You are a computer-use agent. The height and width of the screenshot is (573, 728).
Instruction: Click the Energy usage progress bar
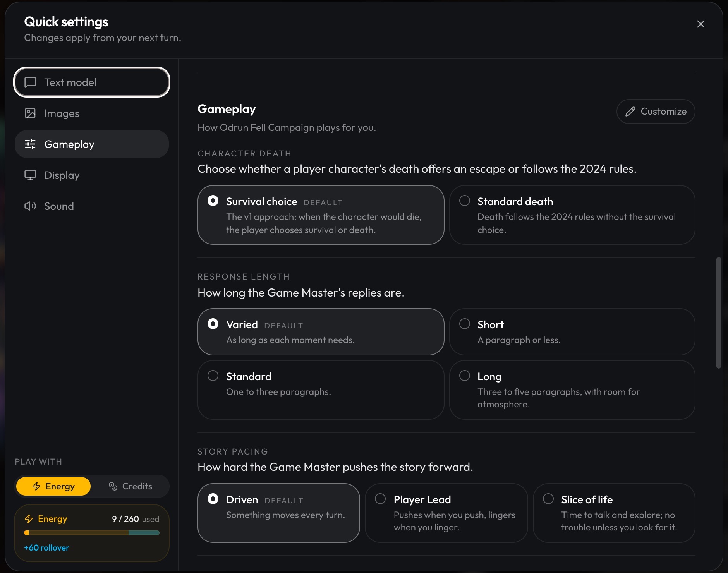click(x=92, y=533)
